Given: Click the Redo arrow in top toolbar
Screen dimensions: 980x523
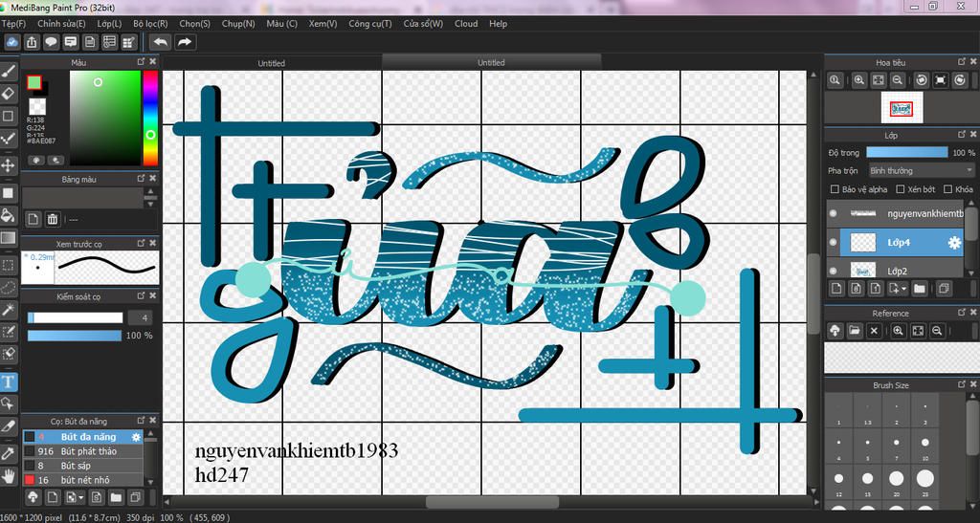Looking at the screenshot, I should (185, 42).
